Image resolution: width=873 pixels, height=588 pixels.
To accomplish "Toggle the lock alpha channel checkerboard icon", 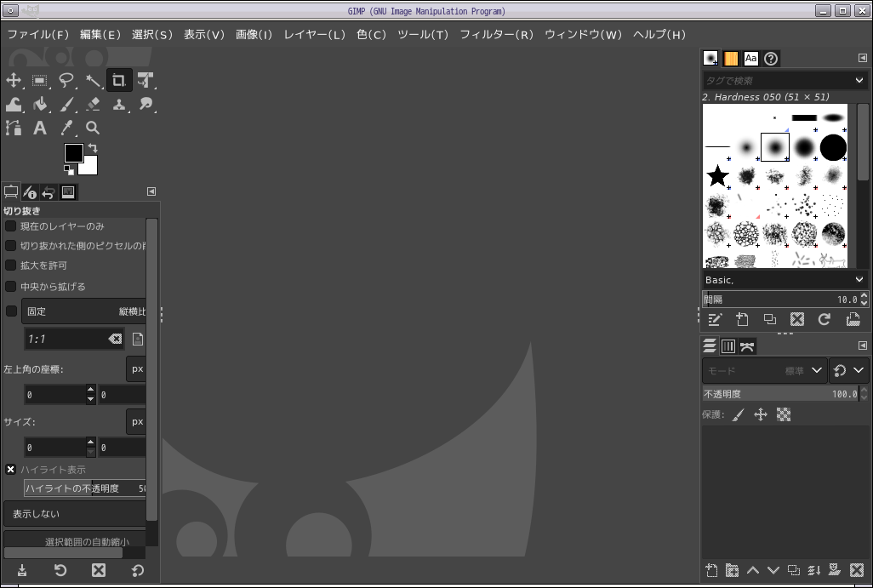I will pos(784,414).
